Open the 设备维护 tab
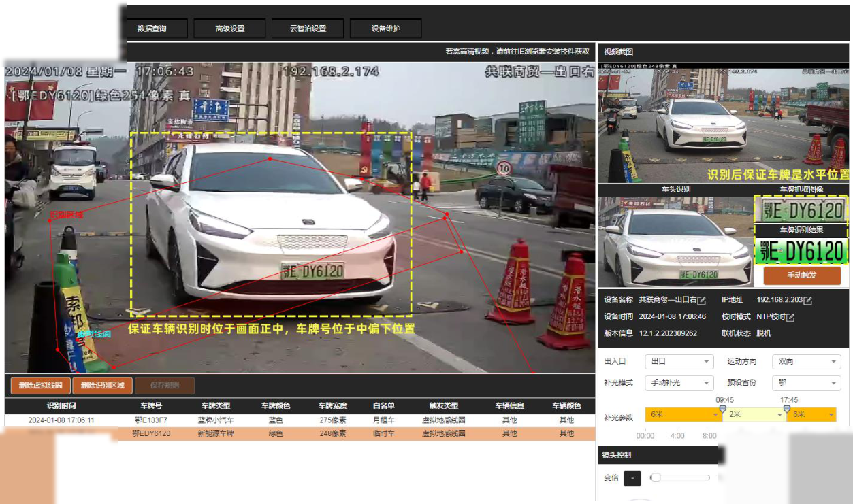Screen dimensions: 853x504 (386, 29)
